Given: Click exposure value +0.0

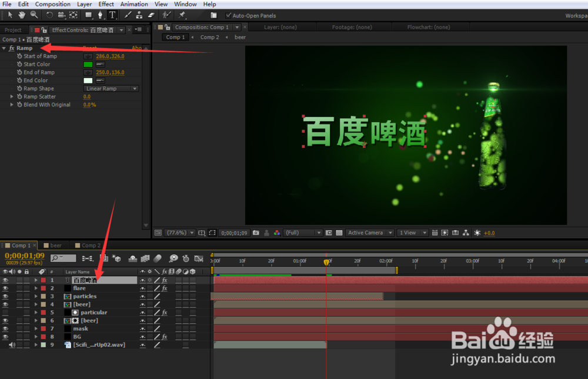Looking at the screenshot, I should (489, 233).
